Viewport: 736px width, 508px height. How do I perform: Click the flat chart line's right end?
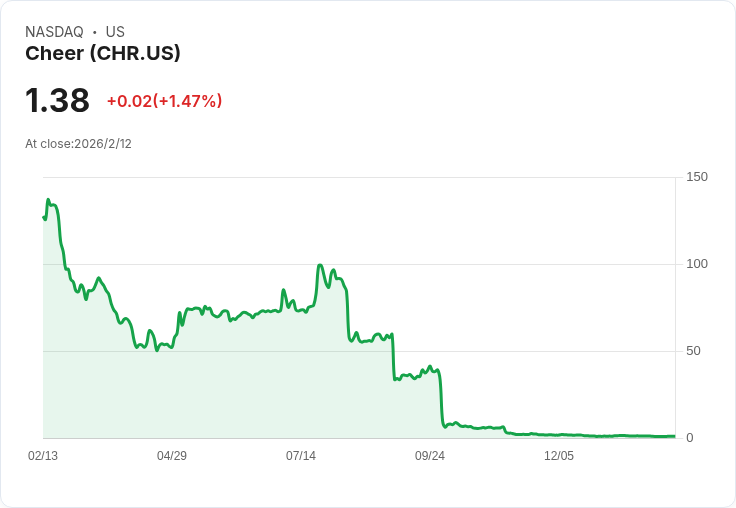[x=674, y=436]
